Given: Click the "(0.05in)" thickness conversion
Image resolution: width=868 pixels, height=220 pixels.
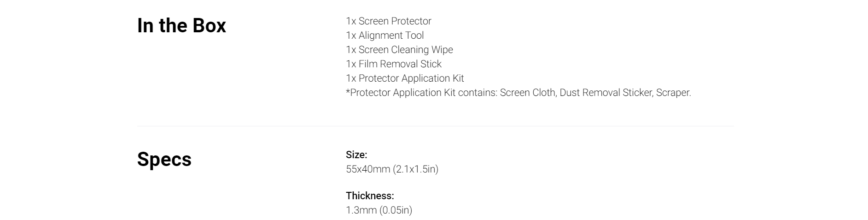Looking at the screenshot, I should pos(396,210).
